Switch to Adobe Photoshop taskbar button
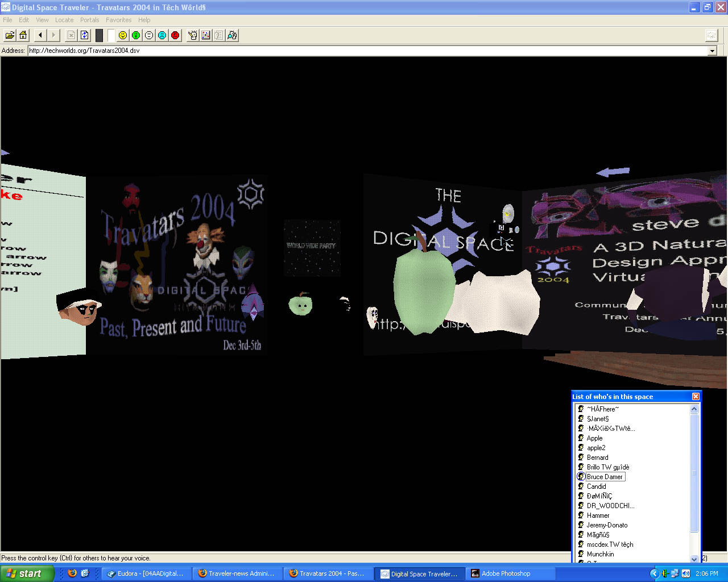The height and width of the screenshot is (582, 728). pos(510,573)
